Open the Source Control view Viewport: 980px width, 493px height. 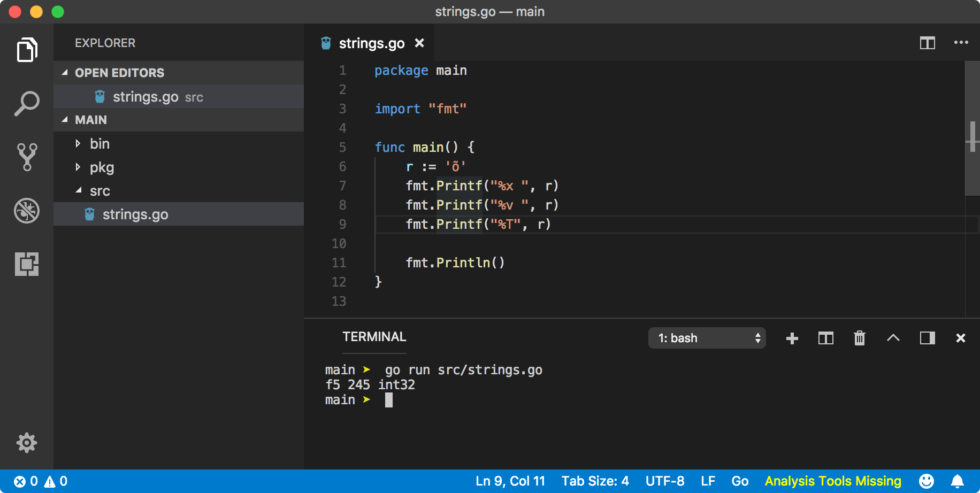pos(27,157)
